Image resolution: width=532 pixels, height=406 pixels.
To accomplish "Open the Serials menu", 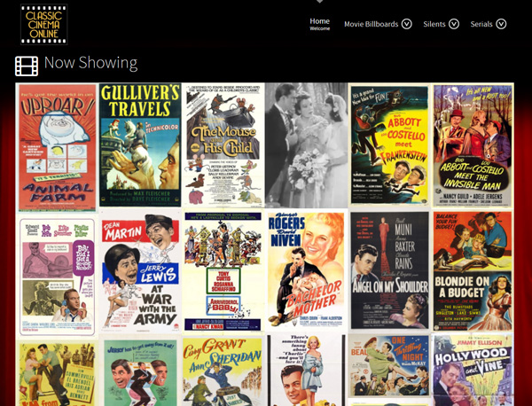I will [x=481, y=24].
